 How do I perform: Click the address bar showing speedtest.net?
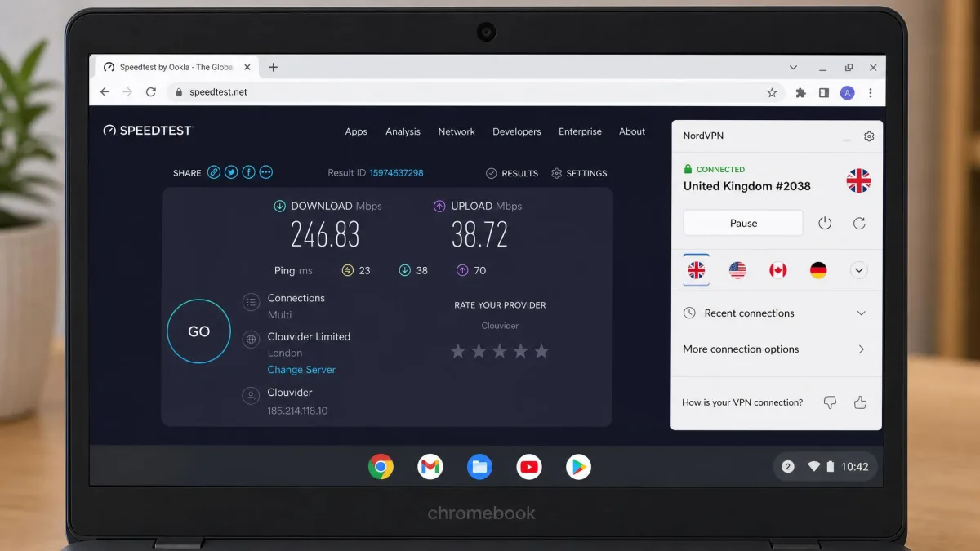tap(474, 92)
